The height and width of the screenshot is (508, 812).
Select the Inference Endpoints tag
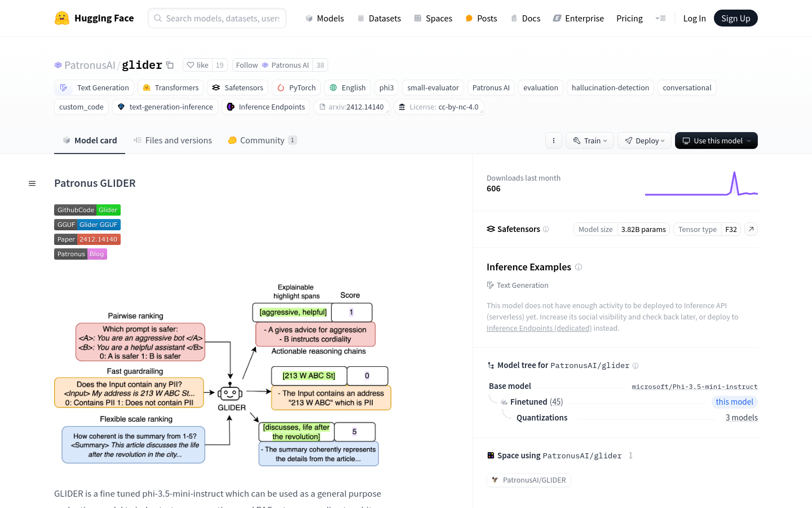[266, 107]
